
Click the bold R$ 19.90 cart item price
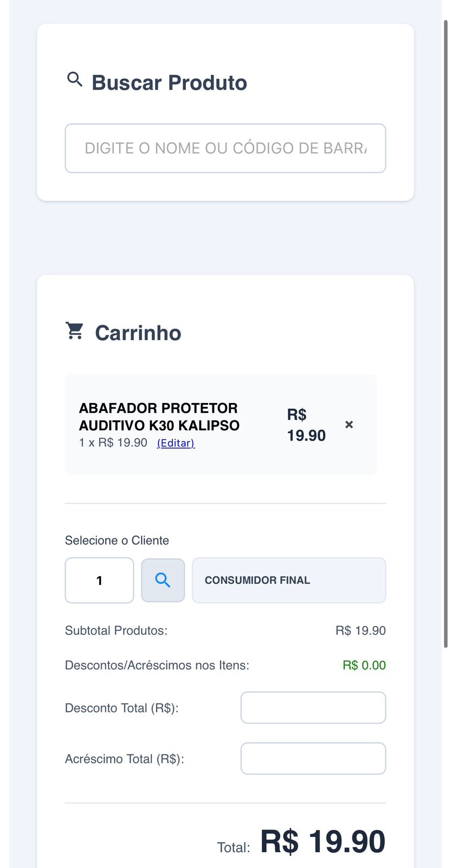click(306, 425)
